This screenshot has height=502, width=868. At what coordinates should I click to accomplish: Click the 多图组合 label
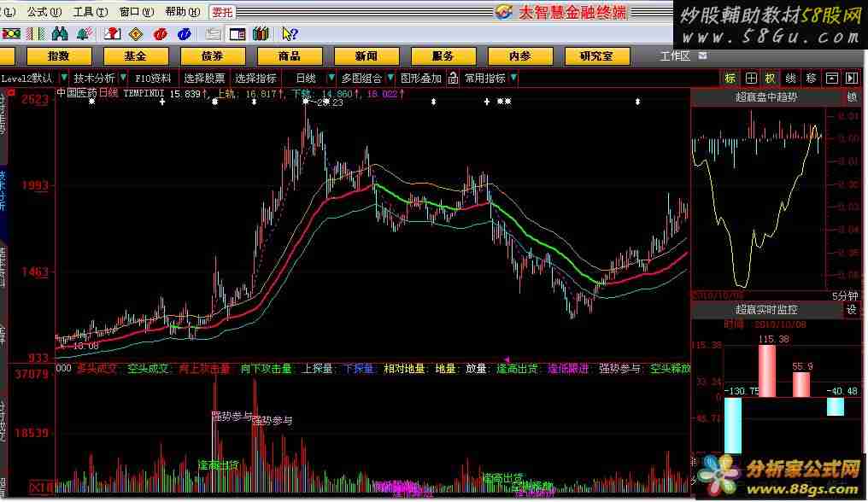coord(361,78)
